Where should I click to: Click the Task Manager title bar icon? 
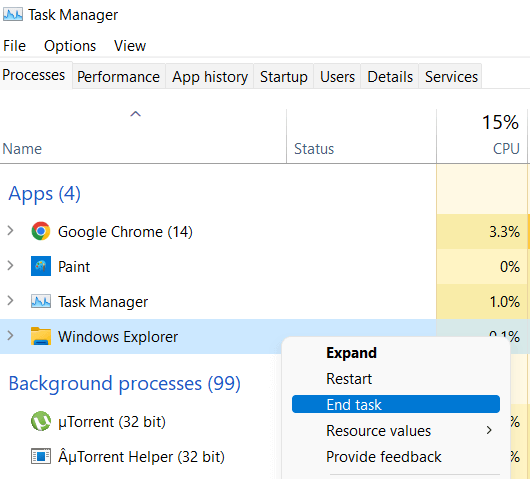(x=13, y=15)
